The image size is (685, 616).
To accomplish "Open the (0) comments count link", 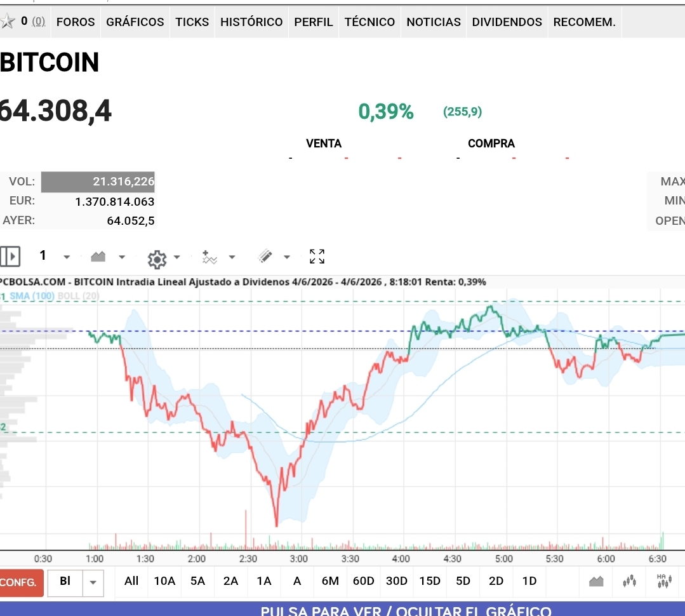I will (x=39, y=22).
